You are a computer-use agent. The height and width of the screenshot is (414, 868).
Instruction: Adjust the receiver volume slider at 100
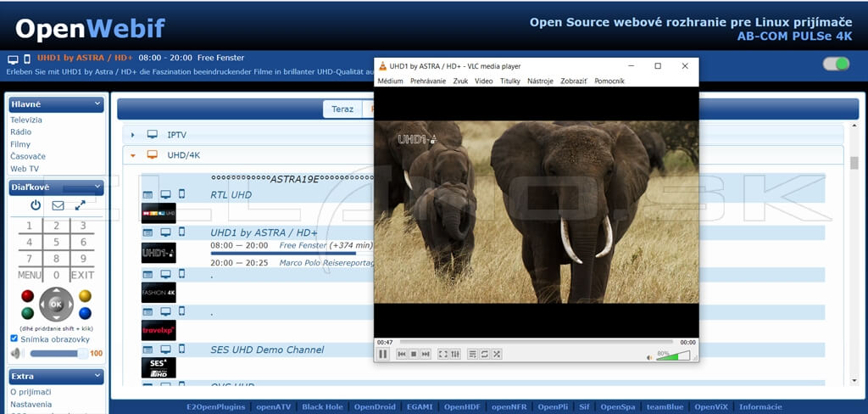coord(59,353)
